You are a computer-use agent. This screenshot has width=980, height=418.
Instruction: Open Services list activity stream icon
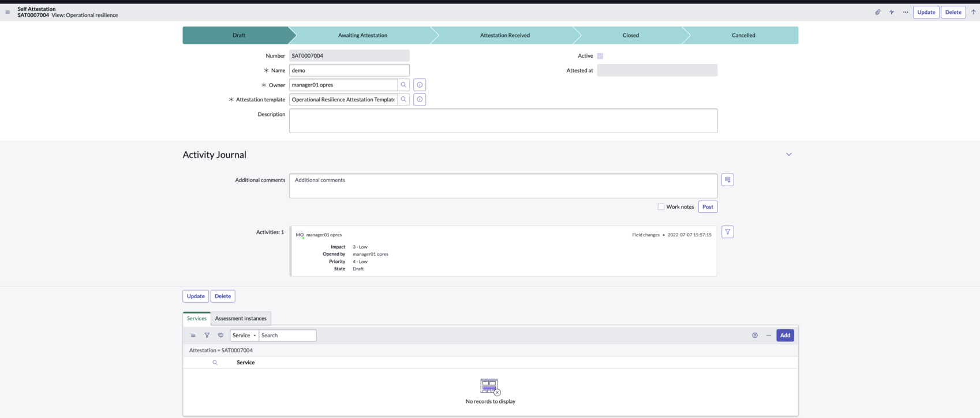[220, 336]
